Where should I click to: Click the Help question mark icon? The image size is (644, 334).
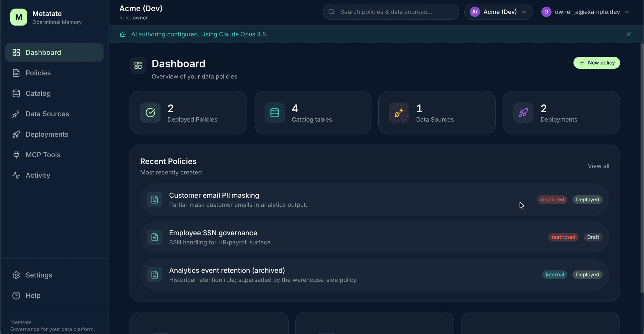tap(16, 296)
